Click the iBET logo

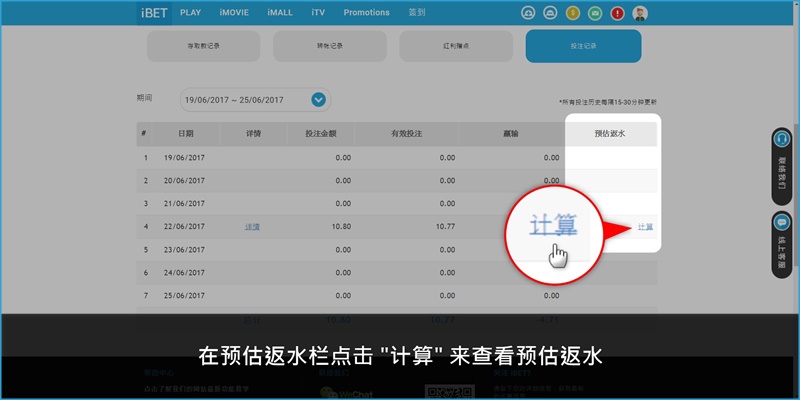154,13
